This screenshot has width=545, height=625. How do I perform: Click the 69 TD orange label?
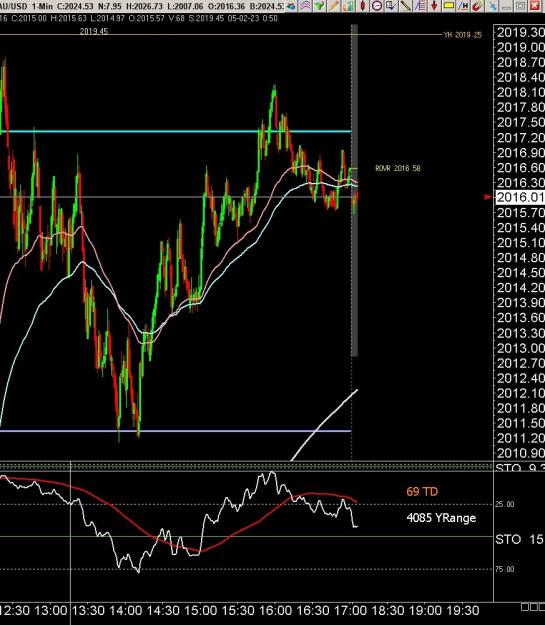(x=422, y=491)
